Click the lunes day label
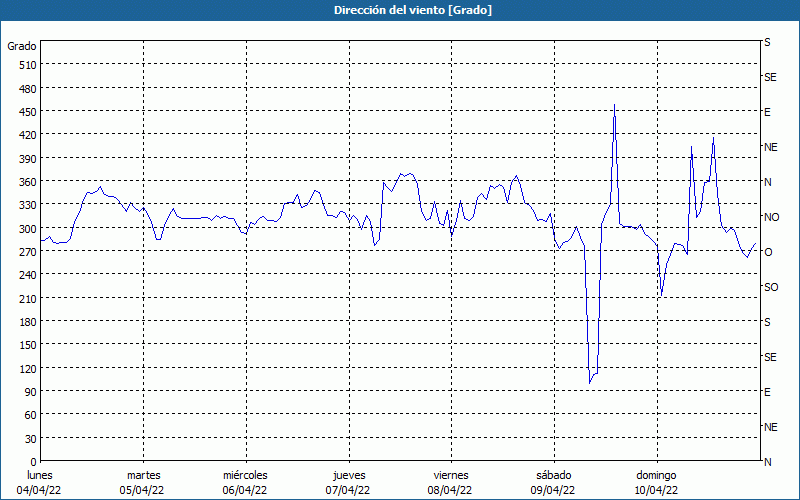 pyautogui.click(x=40, y=475)
